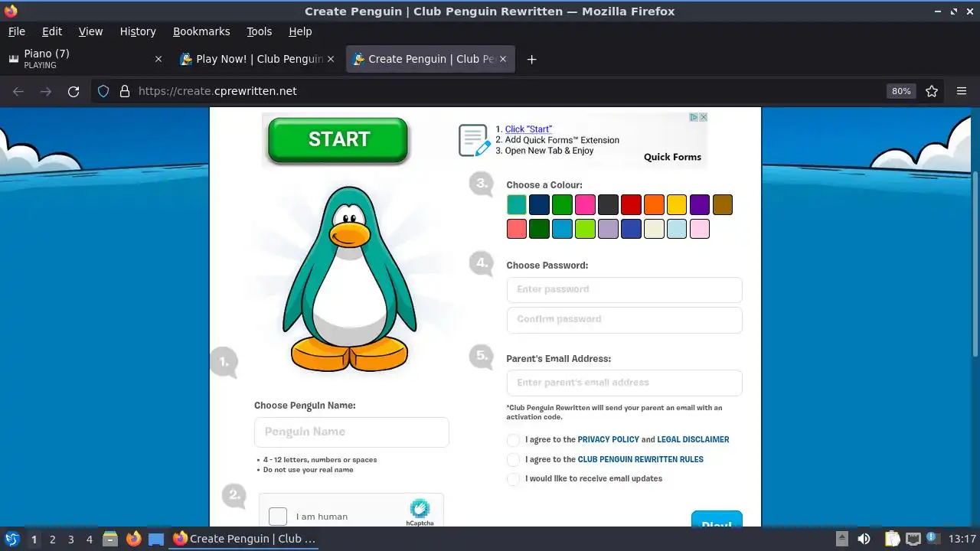Image resolution: width=980 pixels, height=551 pixels.
Task: Switch to workspace 2 in taskbar
Action: (52, 540)
